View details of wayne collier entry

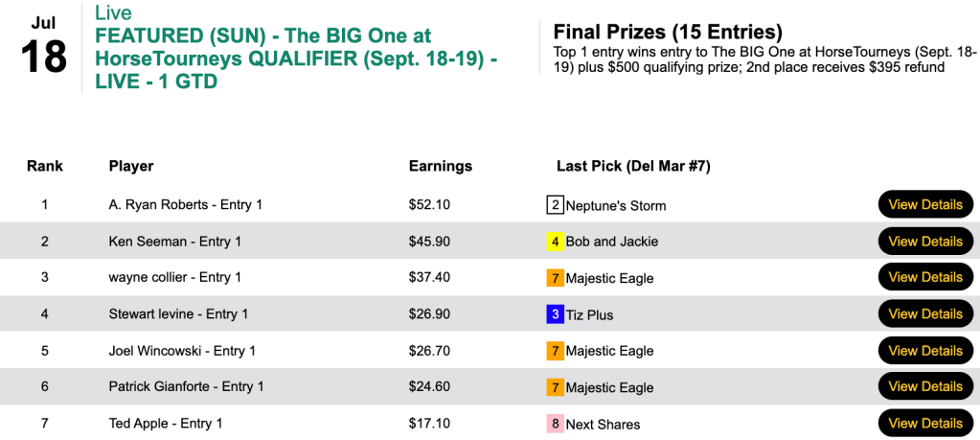click(x=924, y=277)
